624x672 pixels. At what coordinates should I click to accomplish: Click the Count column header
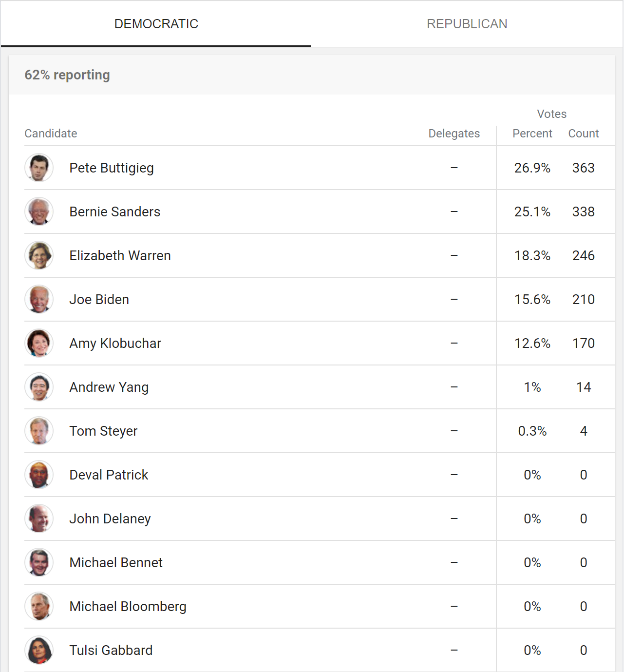pyautogui.click(x=583, y=134)
